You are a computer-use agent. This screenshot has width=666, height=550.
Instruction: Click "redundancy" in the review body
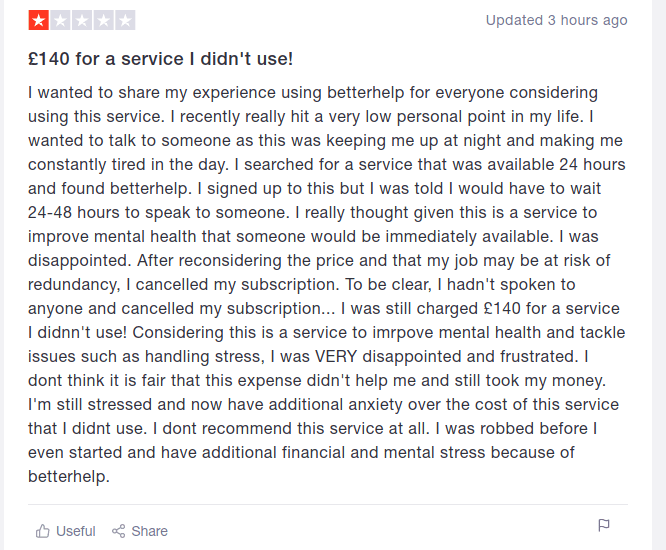click(71, 285)
